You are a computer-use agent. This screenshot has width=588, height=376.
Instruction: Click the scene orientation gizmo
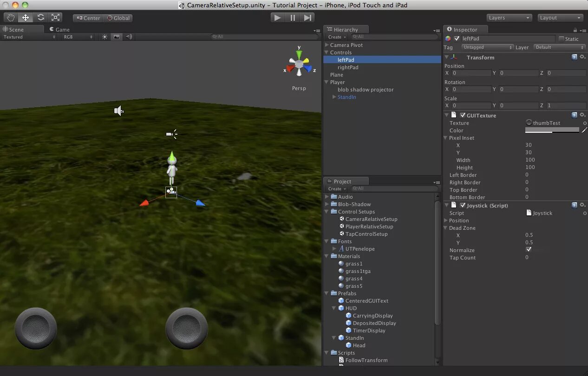(x=299, y=63)
